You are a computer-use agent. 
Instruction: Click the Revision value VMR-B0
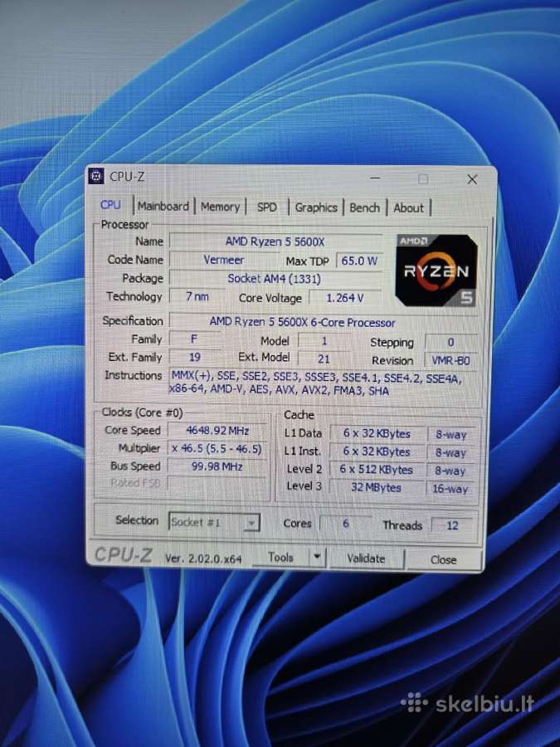point(450,360)
